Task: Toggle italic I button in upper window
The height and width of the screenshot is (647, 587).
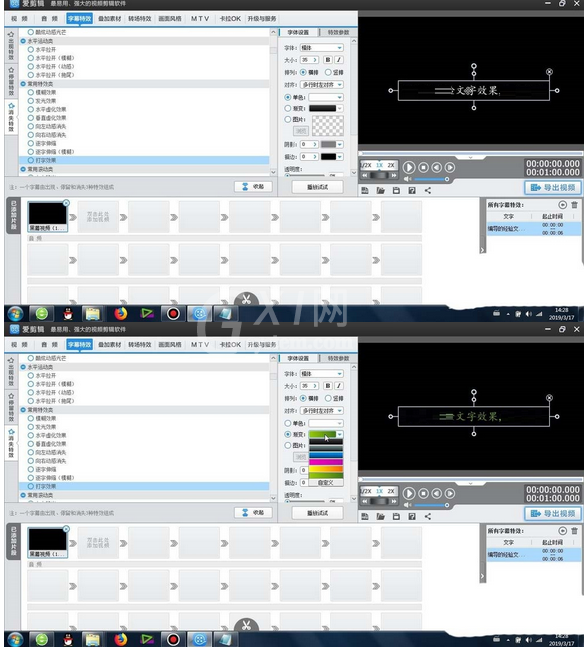Action: click(x=339, y=60)
